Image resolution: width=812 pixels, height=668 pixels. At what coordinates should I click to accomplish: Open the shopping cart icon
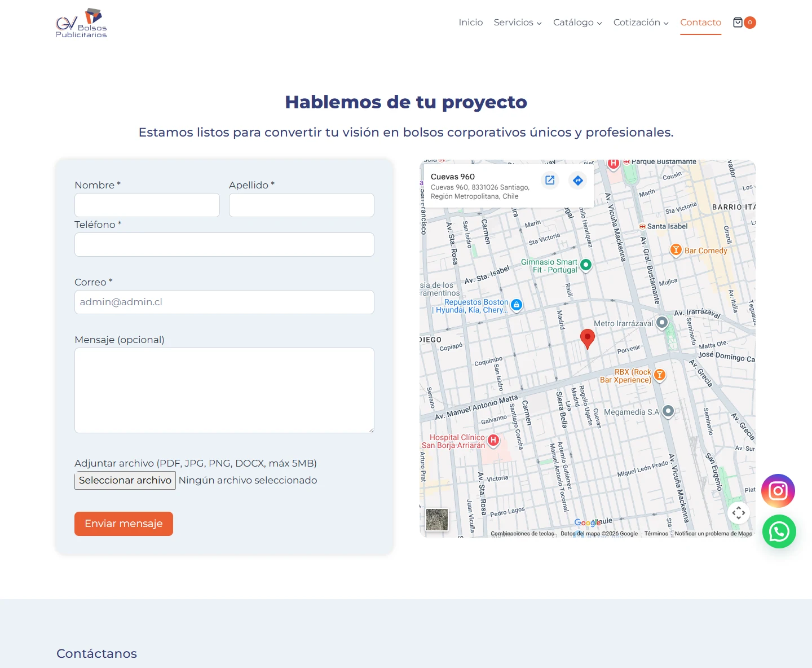pyautogui.click(x=738, y=23)
